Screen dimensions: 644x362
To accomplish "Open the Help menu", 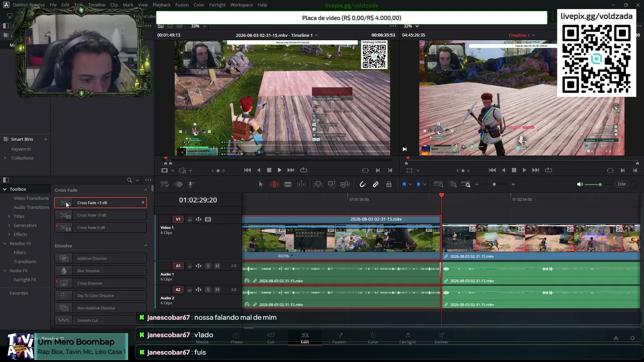I will point(262,5).
